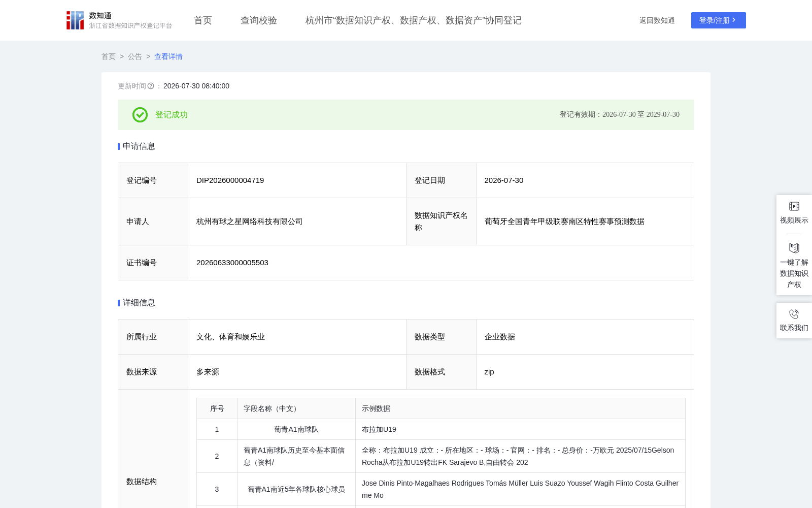Click the help icon beside 更新时间
Screen dimensions: 812x508
tap(151, 86)
